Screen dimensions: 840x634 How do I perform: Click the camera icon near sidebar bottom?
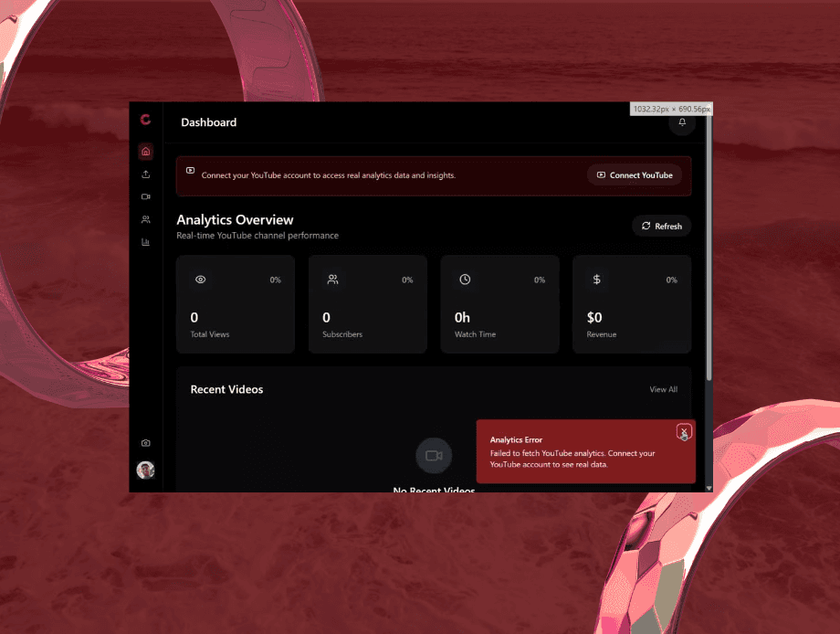pyautogui.click(x=146, y=443)
